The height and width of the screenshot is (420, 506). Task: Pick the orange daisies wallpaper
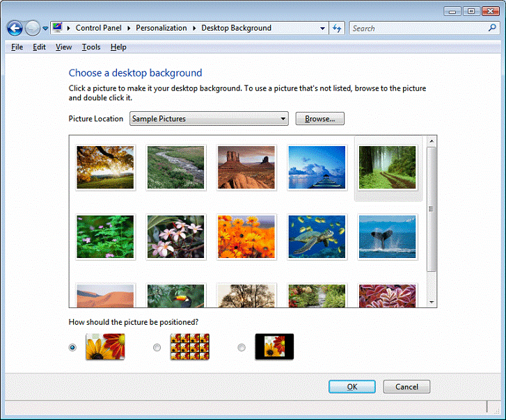click(x=246, y=236)
